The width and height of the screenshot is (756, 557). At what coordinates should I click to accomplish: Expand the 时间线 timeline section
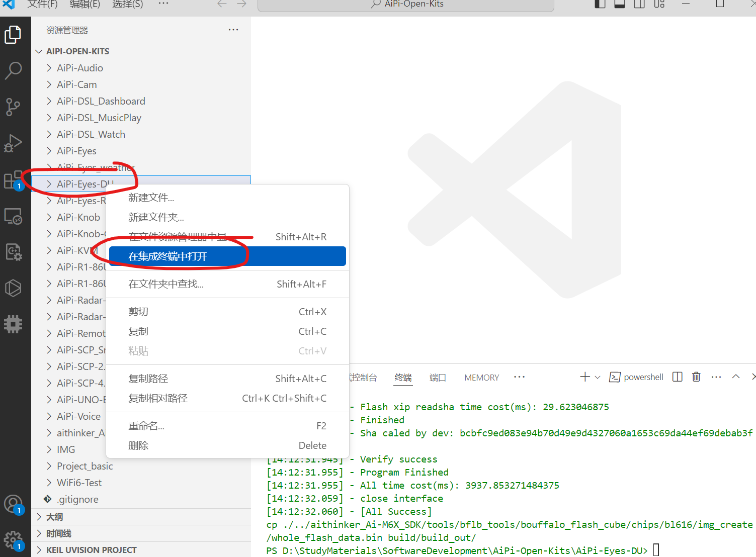click(x=141, y=533)
